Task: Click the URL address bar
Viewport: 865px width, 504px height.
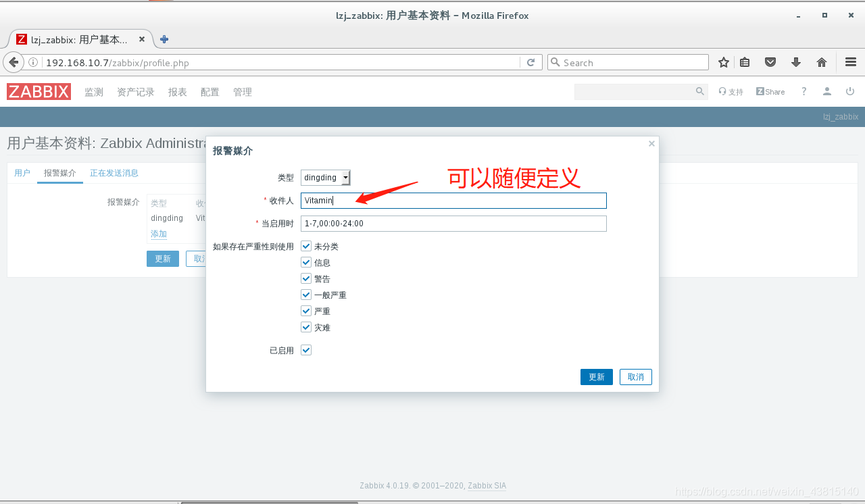Action: tap(280, 62)
